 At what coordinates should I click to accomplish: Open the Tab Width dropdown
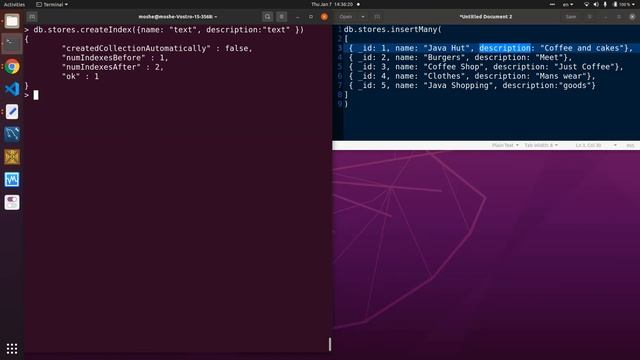click(541, 145)
